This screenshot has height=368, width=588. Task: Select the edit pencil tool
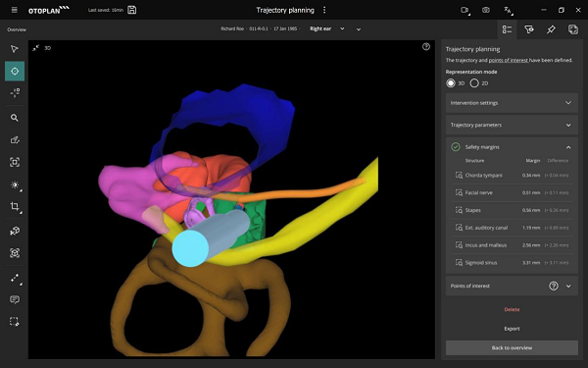pyautogui.click(x=15, y=140)
